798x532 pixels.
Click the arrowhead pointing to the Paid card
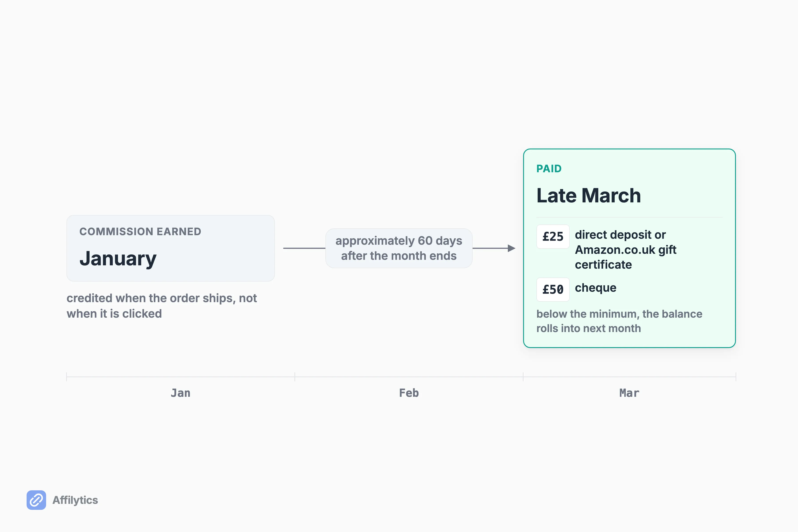tap(511, 248)
